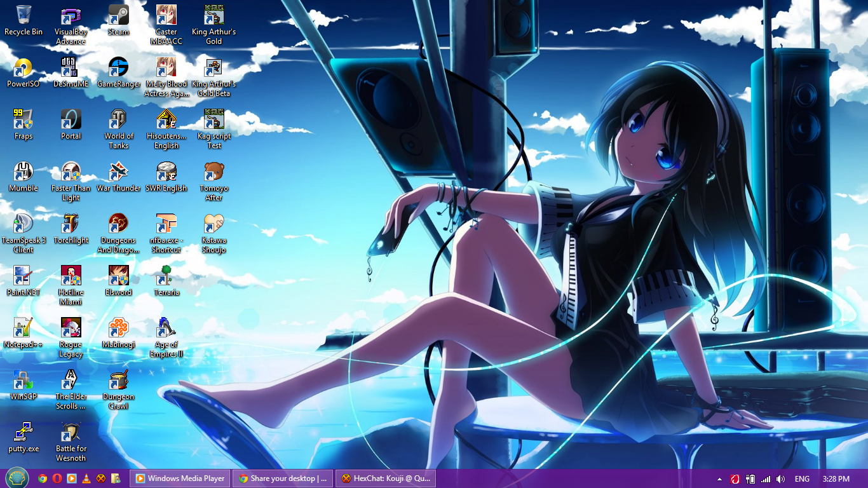Viewport: 868px width, 488px height.
Task: Select the Elsword desktop icon
Action: [118, 280]
